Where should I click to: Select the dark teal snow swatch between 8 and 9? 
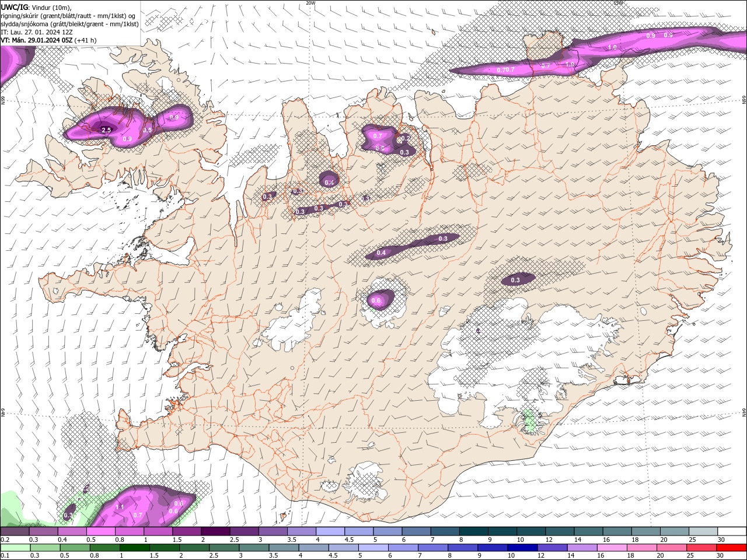(x=474, y=531)
